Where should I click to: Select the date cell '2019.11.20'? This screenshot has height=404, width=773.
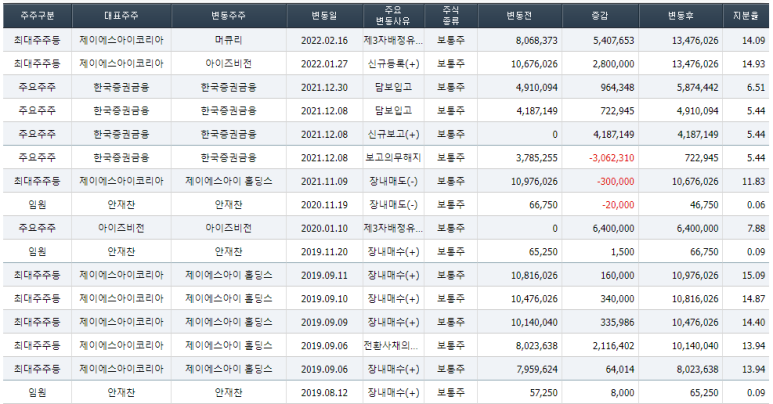click(324, 252)
